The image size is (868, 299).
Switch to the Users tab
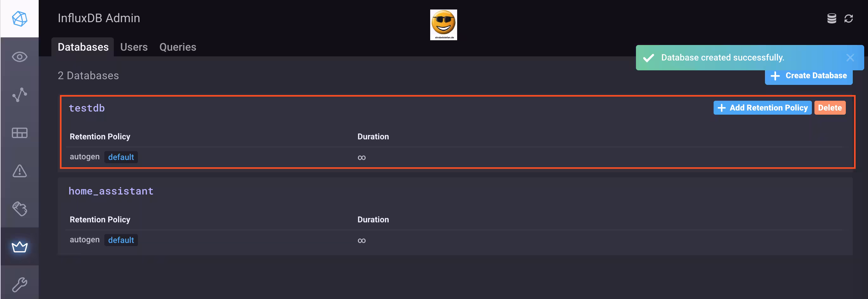click(x=134, y=47)
